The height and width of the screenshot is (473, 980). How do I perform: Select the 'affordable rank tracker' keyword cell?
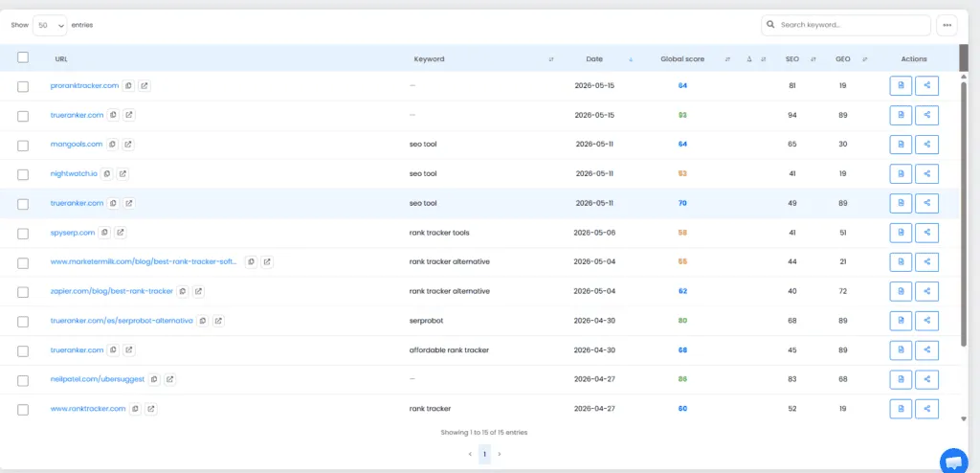tap(449, 350)
